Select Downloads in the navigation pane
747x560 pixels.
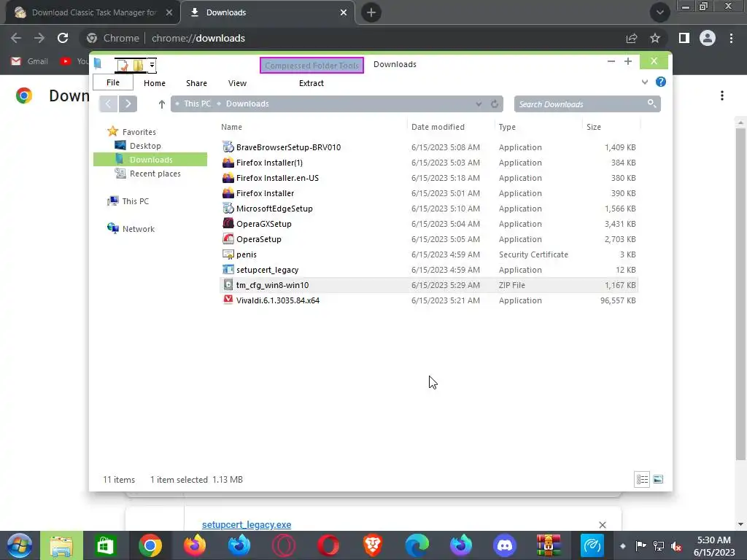(x=150, y=160)
